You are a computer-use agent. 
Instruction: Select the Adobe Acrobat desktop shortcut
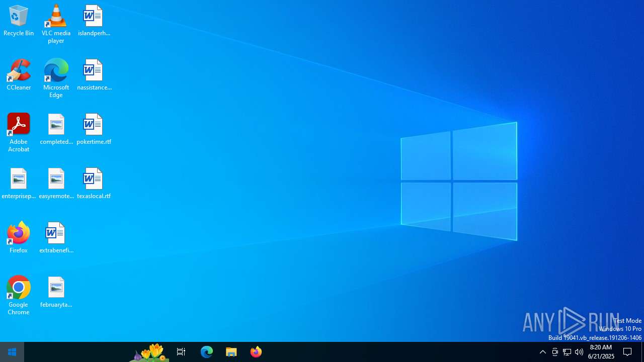(x=19, y=133)
